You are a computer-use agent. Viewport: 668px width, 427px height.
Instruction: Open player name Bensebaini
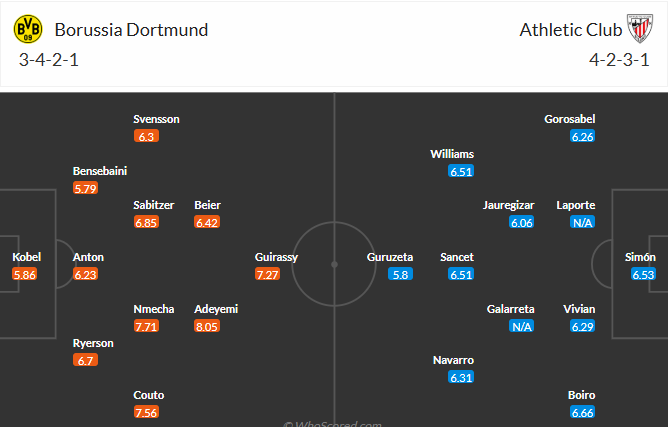[100, 170]
